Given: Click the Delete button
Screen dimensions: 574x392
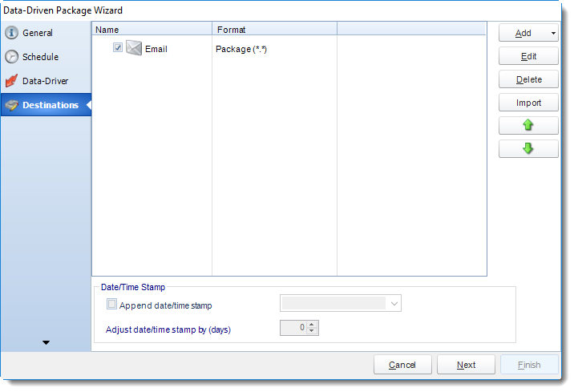Looking at the screenshot, I should [528, 79].
